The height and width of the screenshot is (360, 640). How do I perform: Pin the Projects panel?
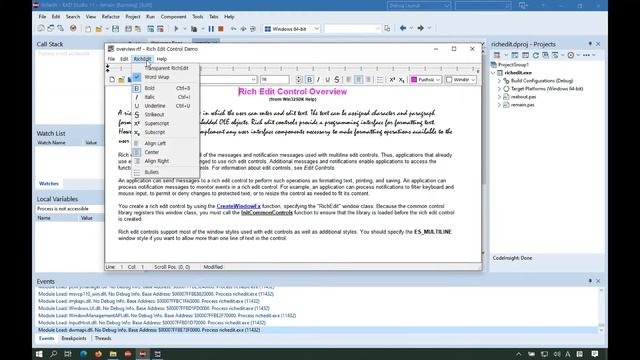pos(590,44)
